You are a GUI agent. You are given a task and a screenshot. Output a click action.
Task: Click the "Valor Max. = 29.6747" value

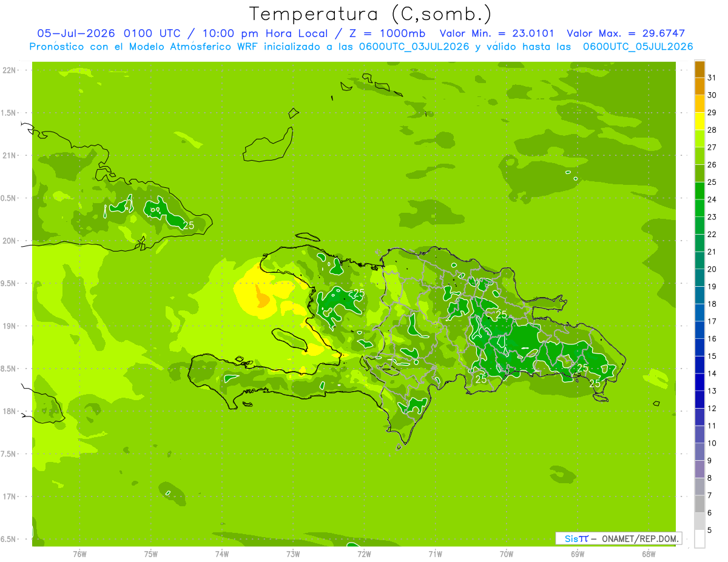coord(625,33)
